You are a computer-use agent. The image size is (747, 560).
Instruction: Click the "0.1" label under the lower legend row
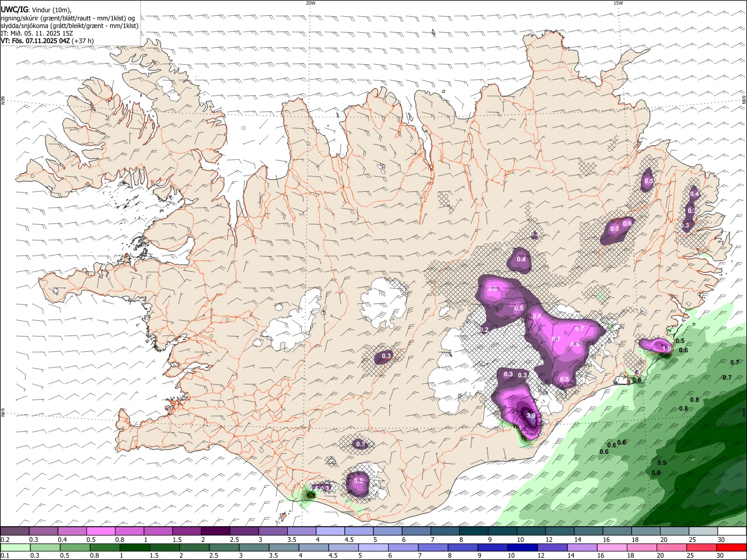[5, 556]
